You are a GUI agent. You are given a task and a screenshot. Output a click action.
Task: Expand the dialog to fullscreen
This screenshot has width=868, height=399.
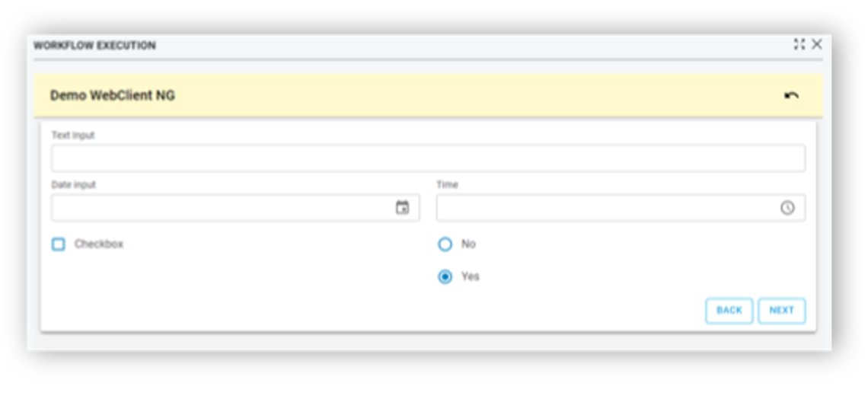[x=799, y=44]
